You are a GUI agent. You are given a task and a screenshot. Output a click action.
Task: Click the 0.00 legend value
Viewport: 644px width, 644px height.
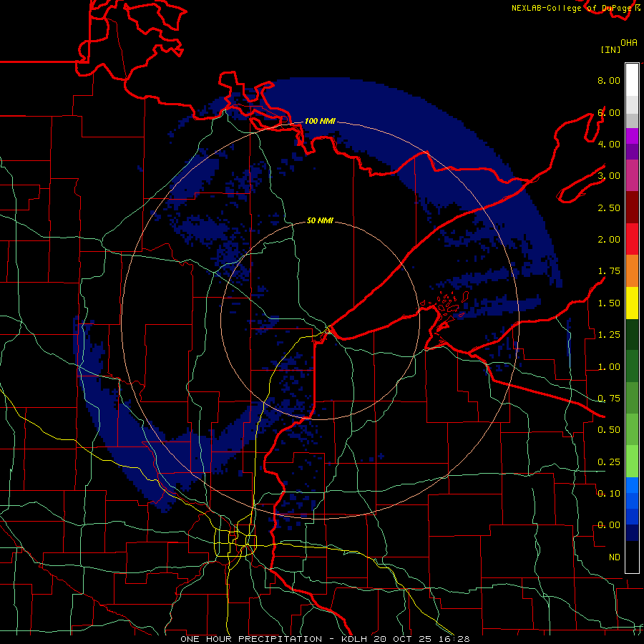[609, 525]
